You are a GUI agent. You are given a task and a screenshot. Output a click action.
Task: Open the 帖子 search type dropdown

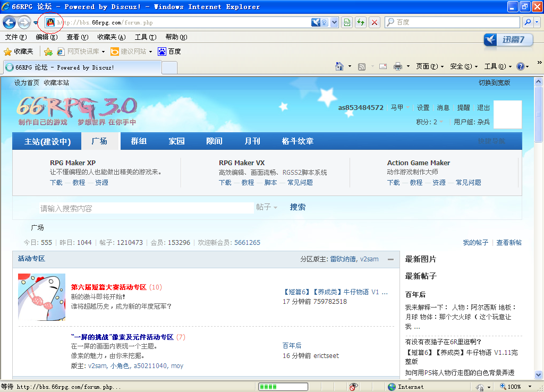tap(267, 207)
